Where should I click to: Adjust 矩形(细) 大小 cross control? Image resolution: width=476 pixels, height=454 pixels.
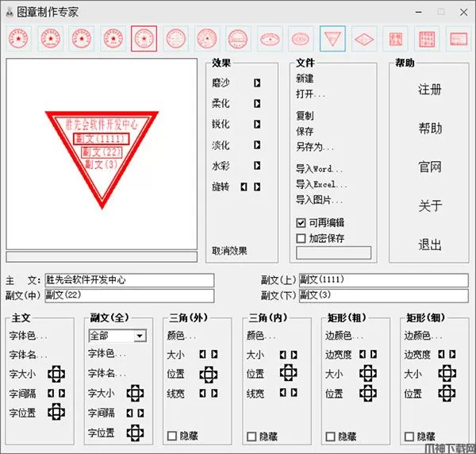pos(447,373)
